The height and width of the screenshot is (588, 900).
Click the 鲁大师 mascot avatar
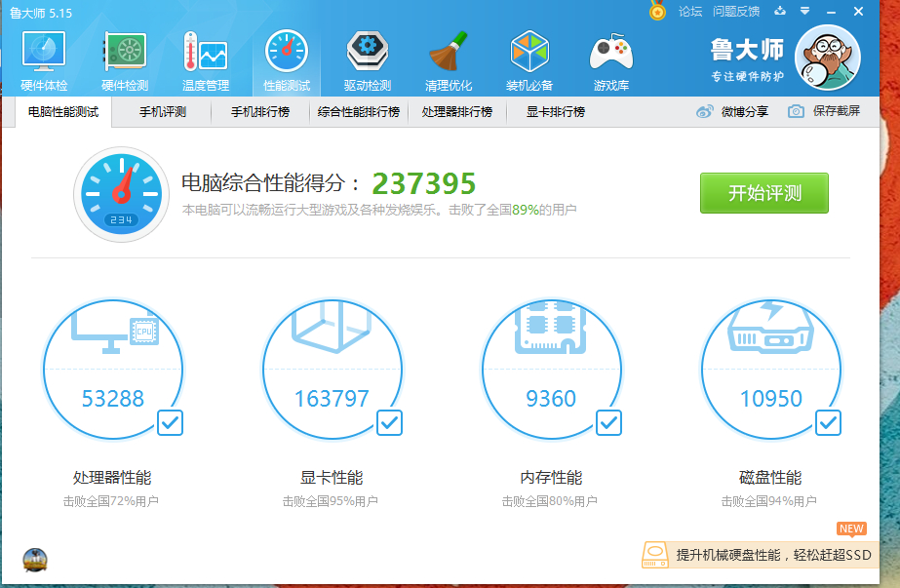point(827,58)
